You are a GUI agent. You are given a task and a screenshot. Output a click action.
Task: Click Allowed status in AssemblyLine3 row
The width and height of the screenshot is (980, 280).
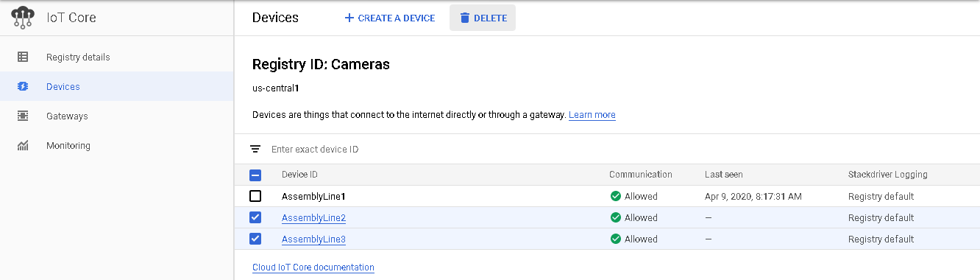641,239
